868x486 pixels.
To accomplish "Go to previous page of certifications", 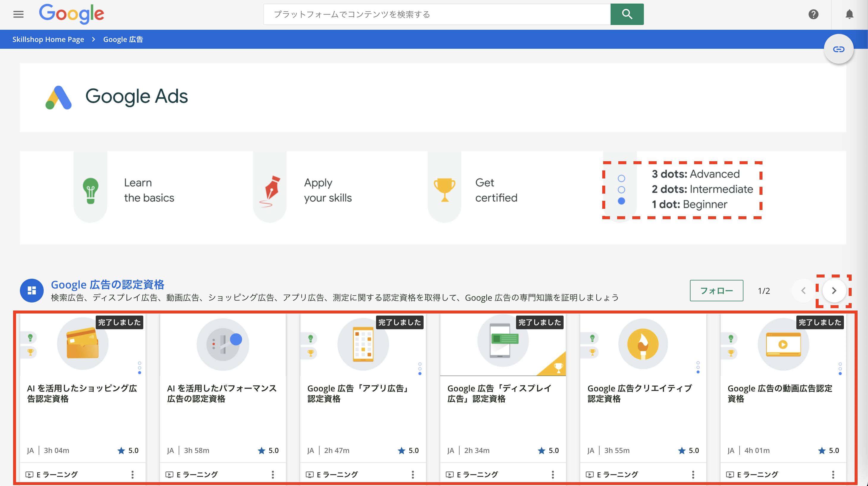I will pyautogui.click(x=803, y=291).
